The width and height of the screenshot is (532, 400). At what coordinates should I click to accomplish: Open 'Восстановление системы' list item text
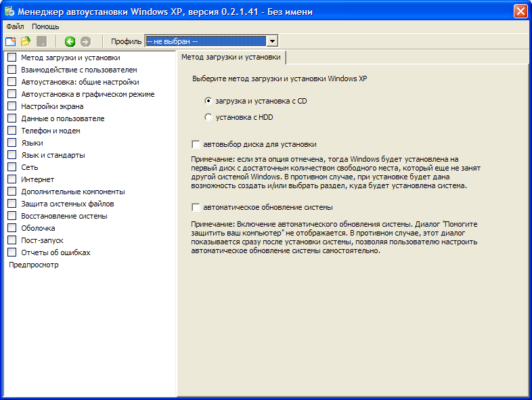64,216
